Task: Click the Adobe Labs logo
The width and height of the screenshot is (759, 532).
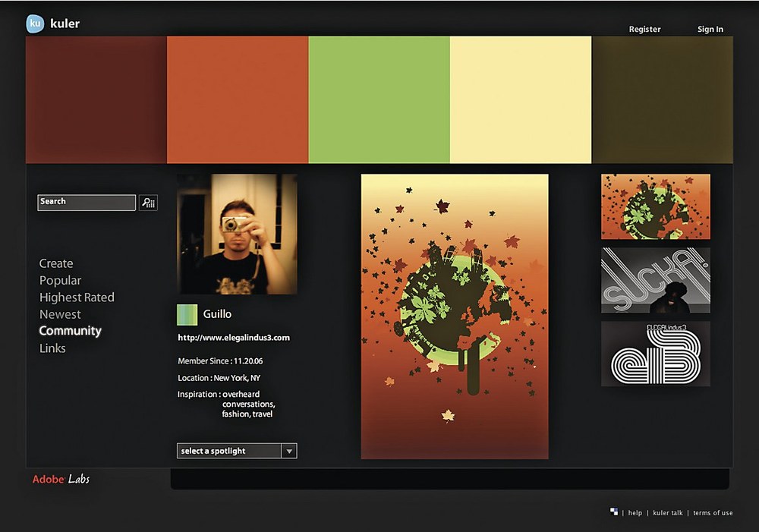Action: click(61, 479)
